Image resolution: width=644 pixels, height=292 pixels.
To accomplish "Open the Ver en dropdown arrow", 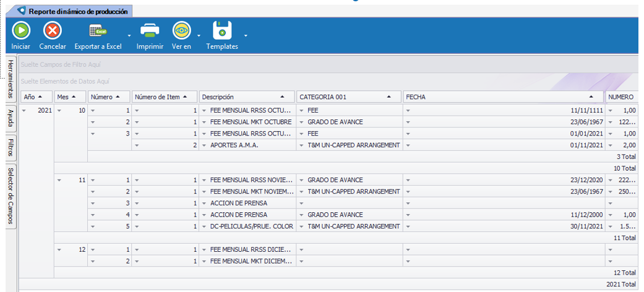I will 199,36.
